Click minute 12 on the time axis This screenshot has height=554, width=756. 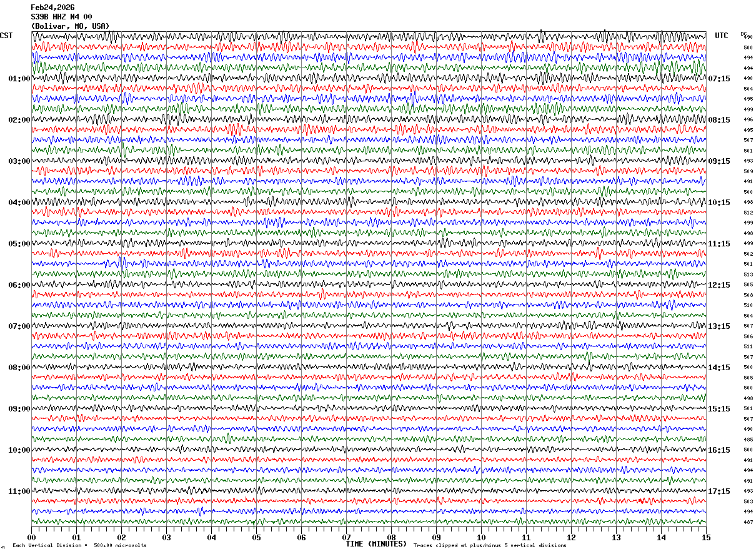(x=571, y=537)
